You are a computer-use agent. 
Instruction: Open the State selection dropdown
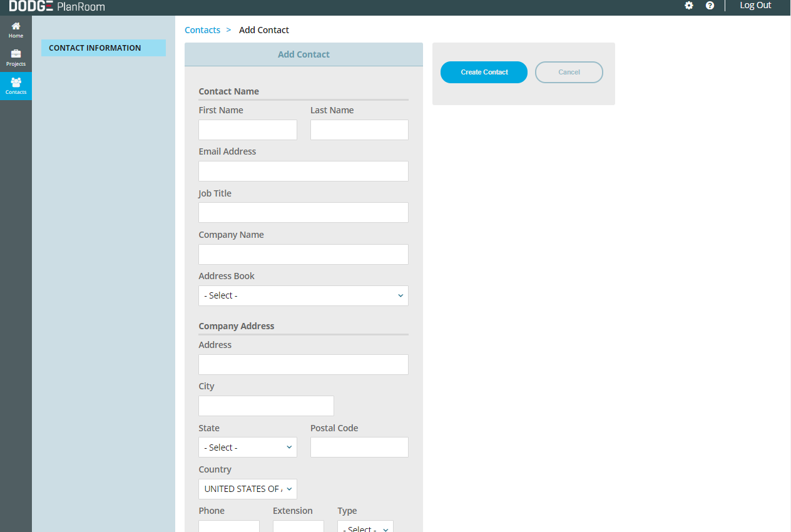(247, 448)
